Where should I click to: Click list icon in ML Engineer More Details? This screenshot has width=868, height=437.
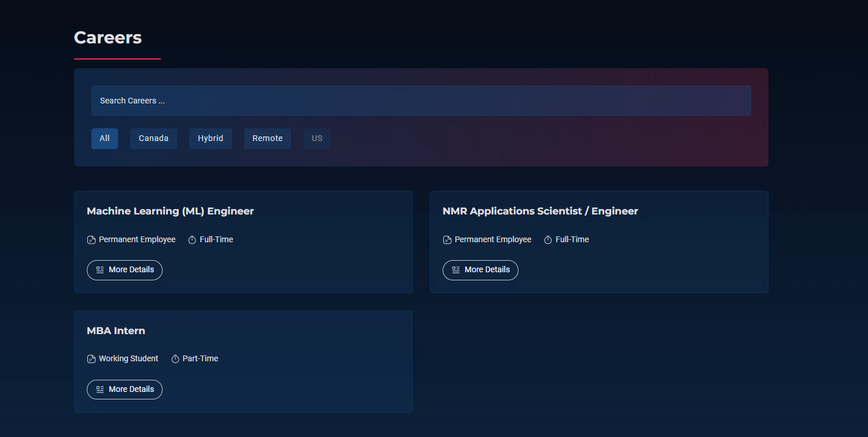(x=100, y=270)
